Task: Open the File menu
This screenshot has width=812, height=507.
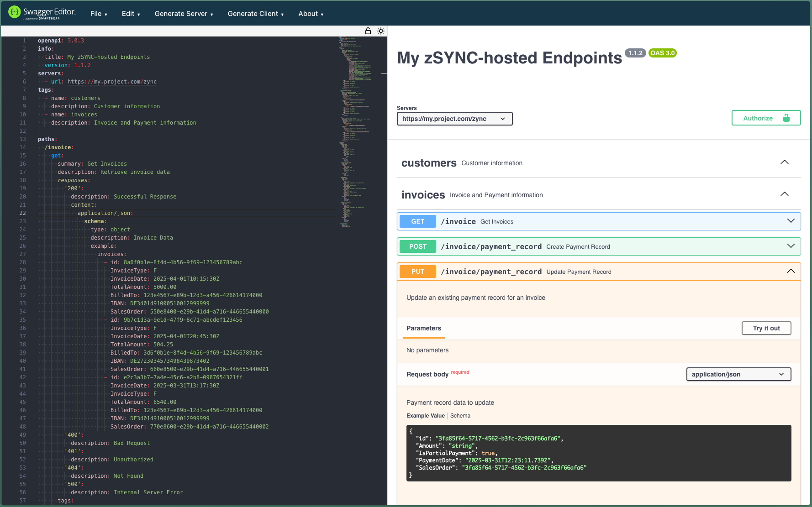Action: [99, 14]
